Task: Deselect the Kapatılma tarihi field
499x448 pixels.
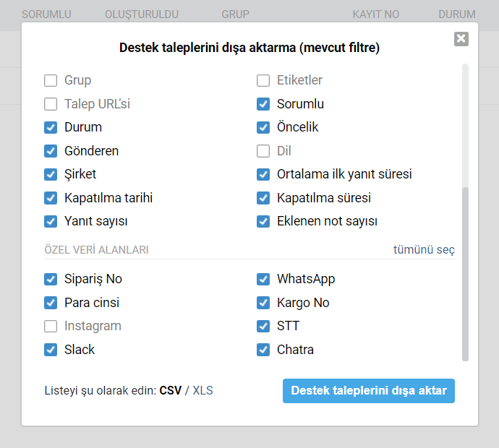Action: tap(51, 198)
